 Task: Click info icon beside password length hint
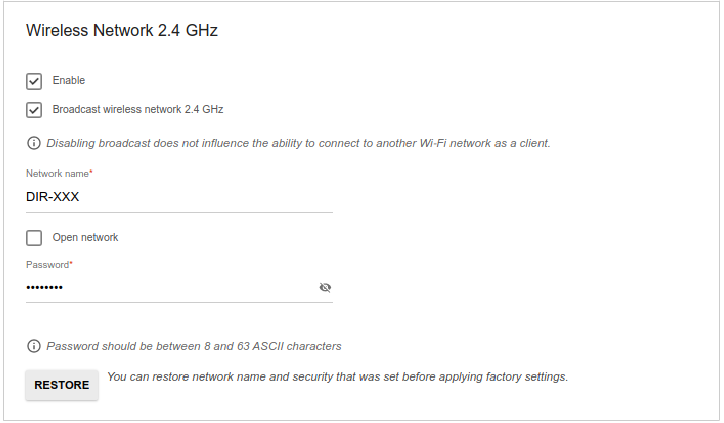[x=34, y=346]
